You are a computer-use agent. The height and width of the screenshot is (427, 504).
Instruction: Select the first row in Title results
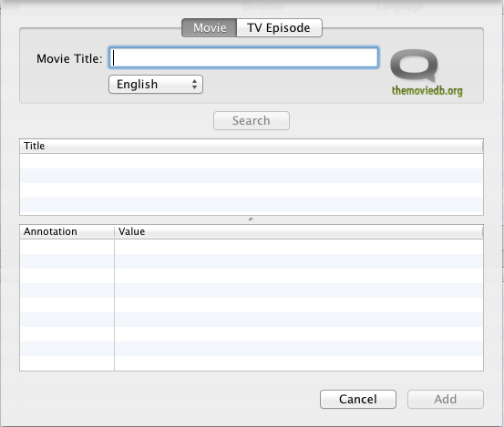[x=252, y=161]
